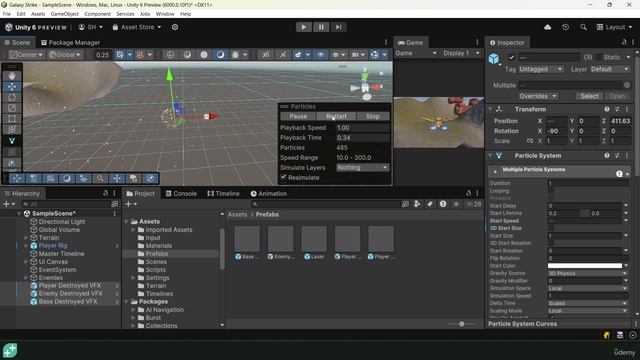The image size is (640, 360).
Task: Click the Play button
Action: (x=303, y=27)
